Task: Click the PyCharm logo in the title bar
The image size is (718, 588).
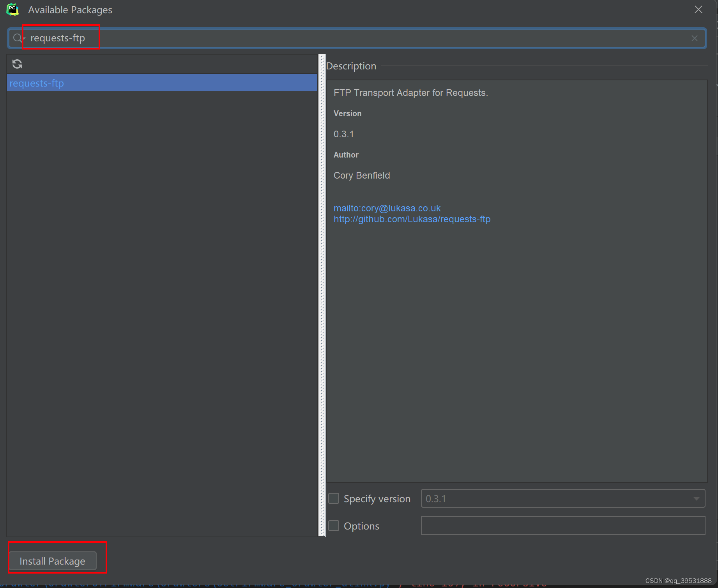Action: 12,9
